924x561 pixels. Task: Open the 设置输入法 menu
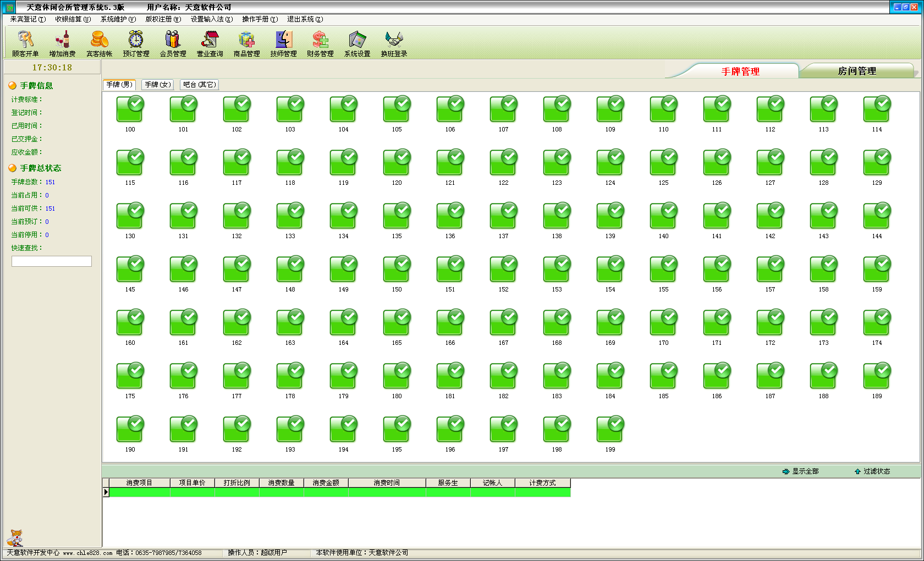tap(212, 19)
